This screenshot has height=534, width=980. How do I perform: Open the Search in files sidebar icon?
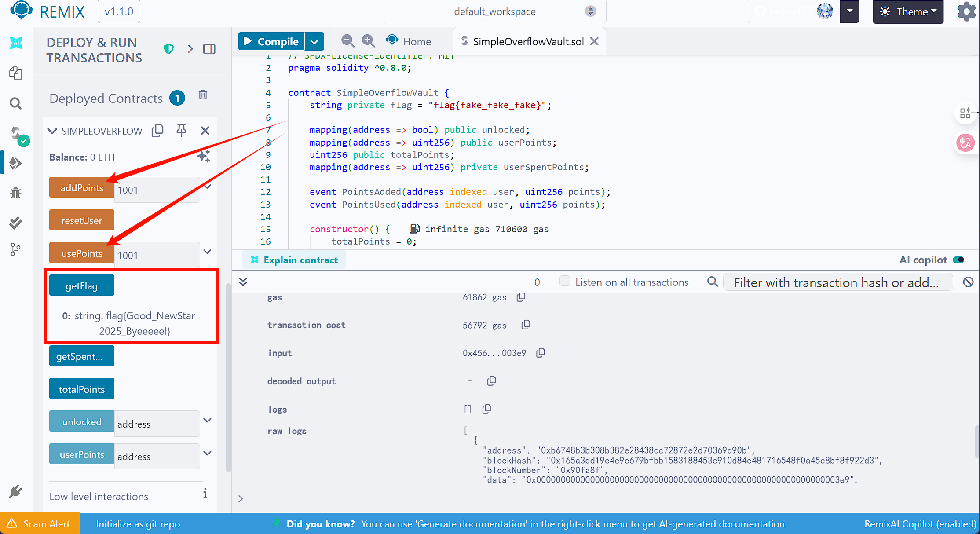click(x=16, y=103)
